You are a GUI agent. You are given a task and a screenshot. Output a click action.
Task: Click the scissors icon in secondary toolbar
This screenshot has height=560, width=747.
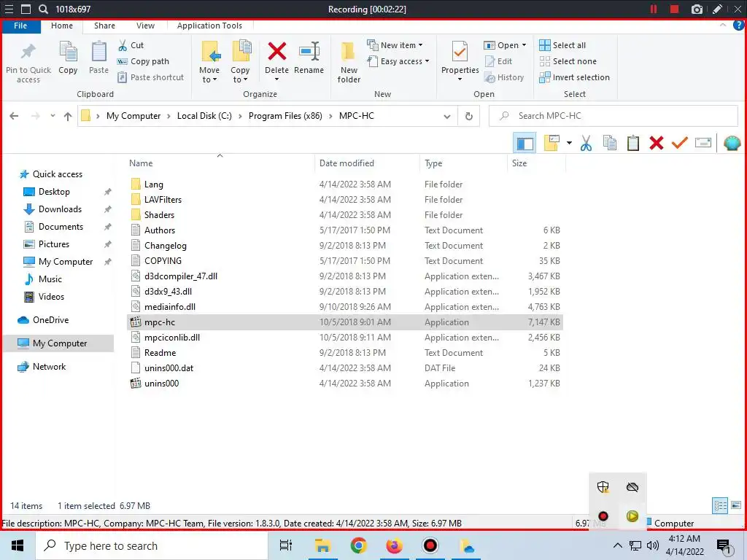586,143
